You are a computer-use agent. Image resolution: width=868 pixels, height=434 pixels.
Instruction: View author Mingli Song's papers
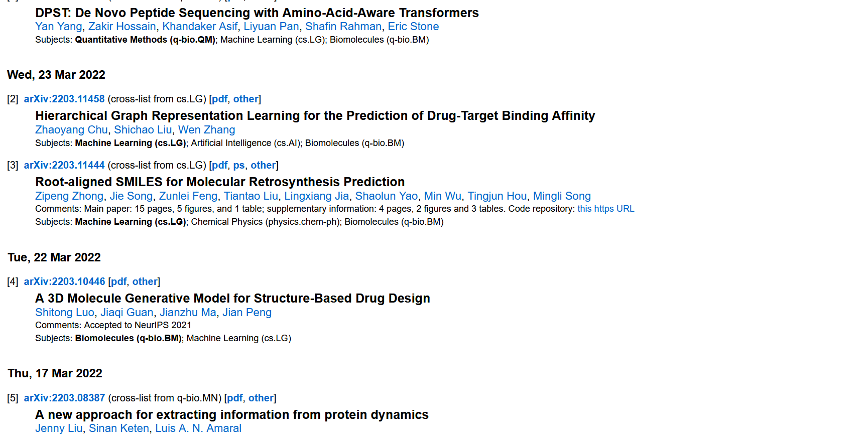[x=562, y=196]
